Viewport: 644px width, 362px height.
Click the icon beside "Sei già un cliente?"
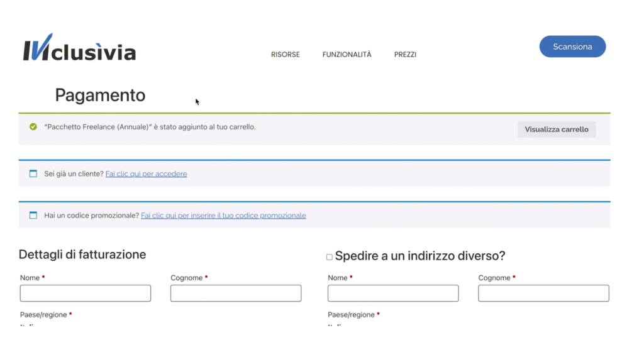coord(33,174)
